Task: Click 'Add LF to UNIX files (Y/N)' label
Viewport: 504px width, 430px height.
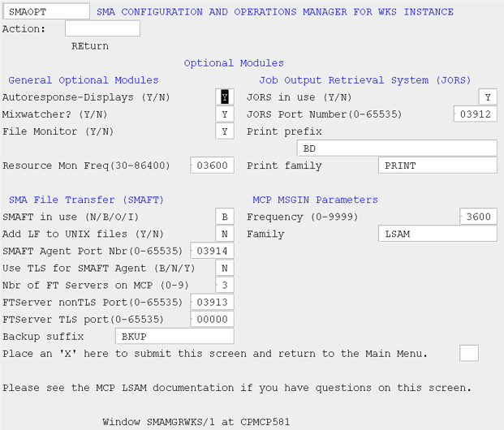Action: 83,234
